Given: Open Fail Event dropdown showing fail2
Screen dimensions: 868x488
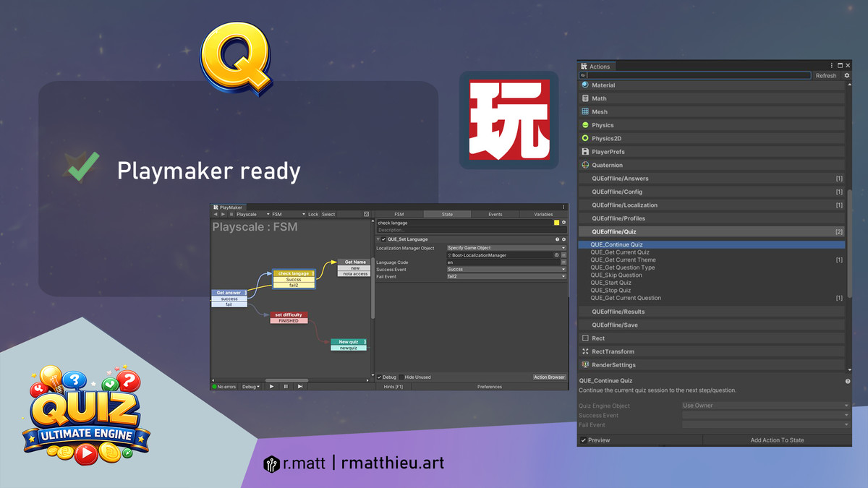Looking at the screenshot, I should click(506, 276).
